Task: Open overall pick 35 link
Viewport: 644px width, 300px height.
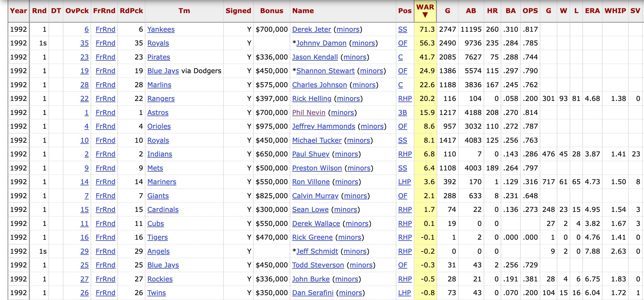Action: 84,43
